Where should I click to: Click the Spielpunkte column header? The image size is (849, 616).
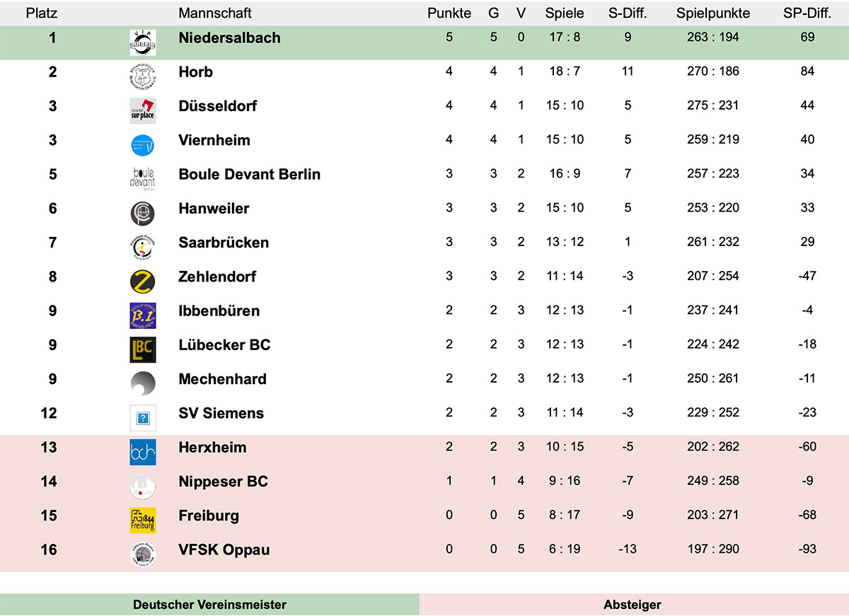point(713,13)
